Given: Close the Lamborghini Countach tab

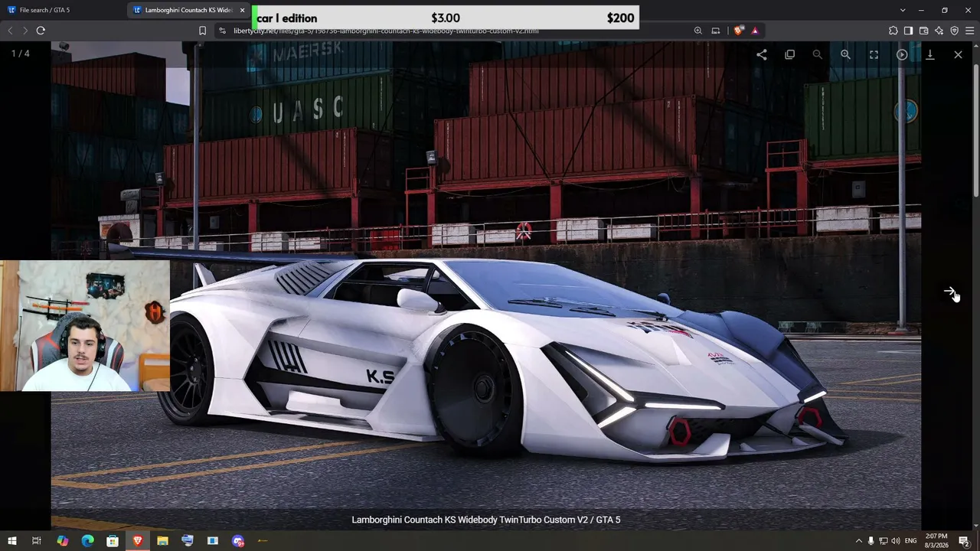Looking at the screenshot, I should pyautogui.click(x=242, y=10).
